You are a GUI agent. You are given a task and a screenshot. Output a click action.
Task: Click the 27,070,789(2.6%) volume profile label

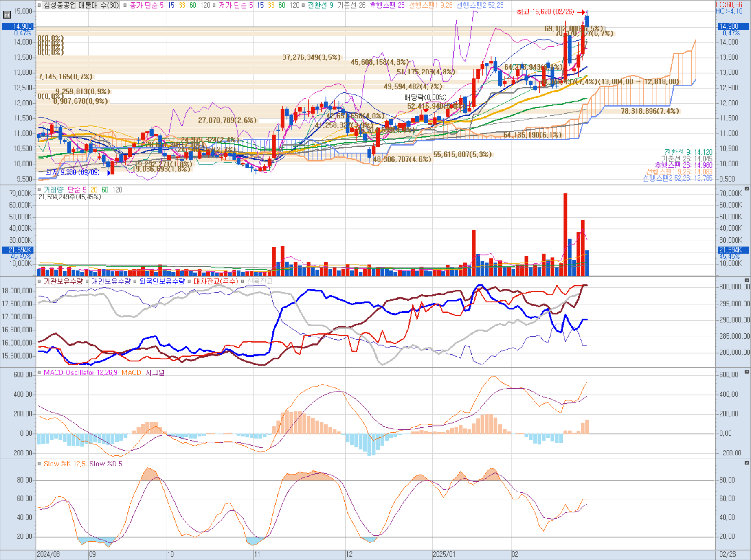tap(227, 120)
